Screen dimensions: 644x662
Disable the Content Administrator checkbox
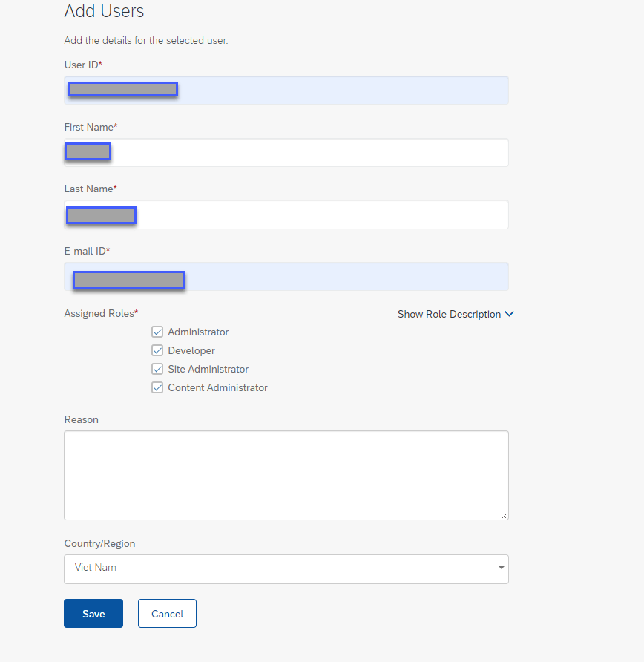click(157, 387)
